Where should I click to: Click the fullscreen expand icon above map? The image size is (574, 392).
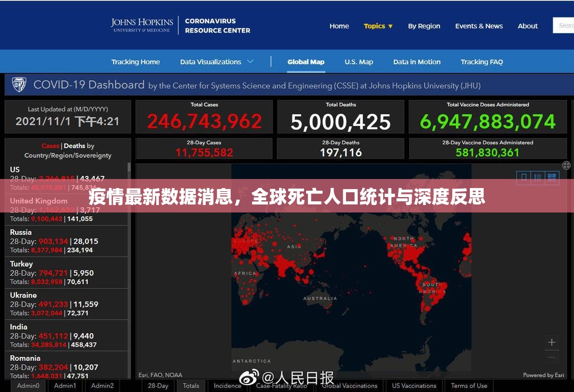click(x=567, y=166)
